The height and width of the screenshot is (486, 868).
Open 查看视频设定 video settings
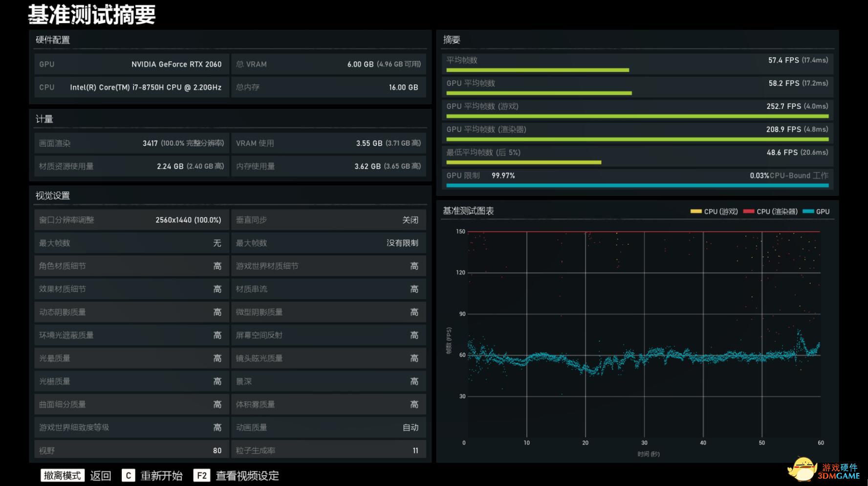pyautogui.click(x=247, y=476)
